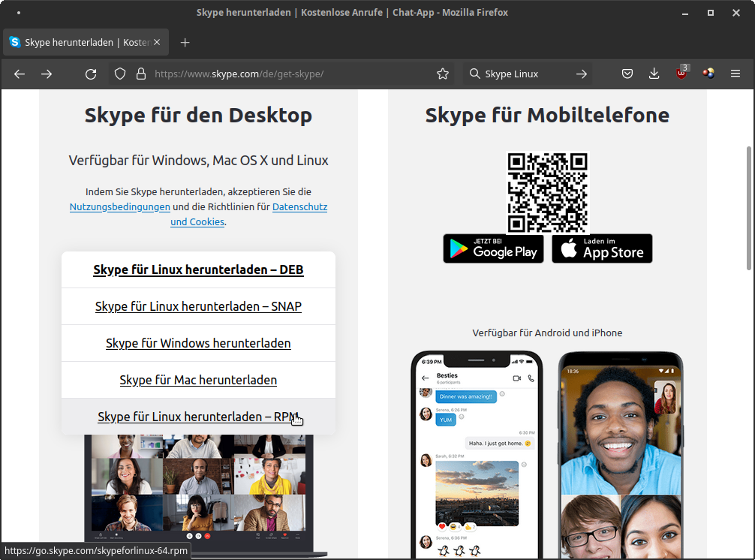Open the Firefox account profile menu

click(708, 74)
